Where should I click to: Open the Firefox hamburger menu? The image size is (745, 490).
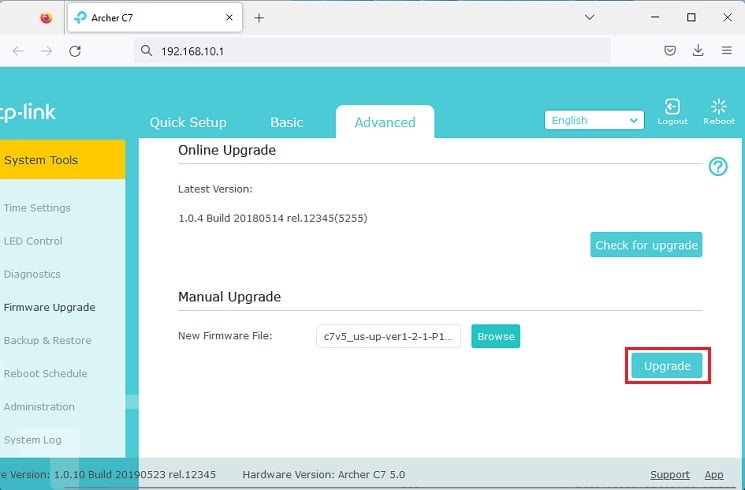[x=726, y=50]
